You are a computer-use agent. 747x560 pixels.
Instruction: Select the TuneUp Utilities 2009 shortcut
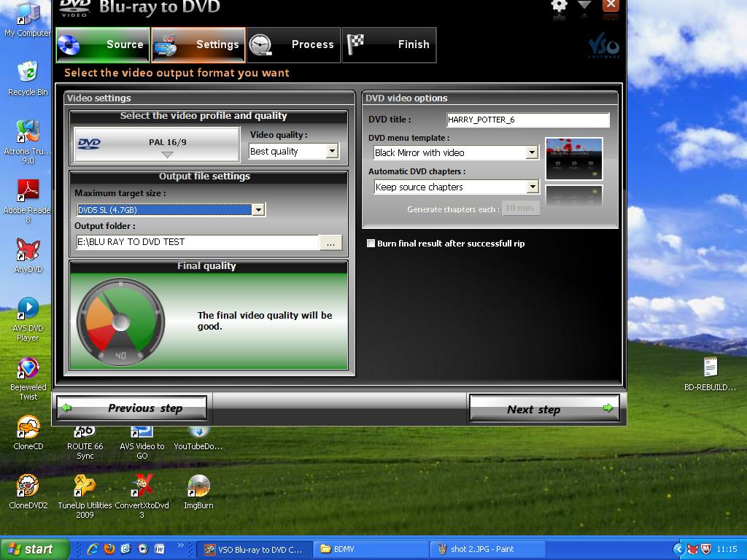(x=85, y=497)
